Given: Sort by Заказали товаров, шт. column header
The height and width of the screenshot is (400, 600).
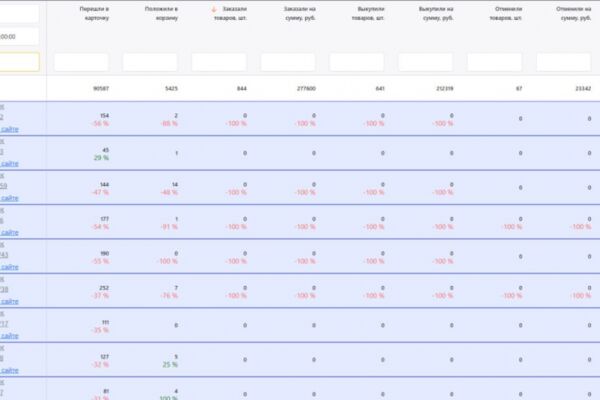Looking at the screenshot, I should pyautogui.click(x=230, y=13).
